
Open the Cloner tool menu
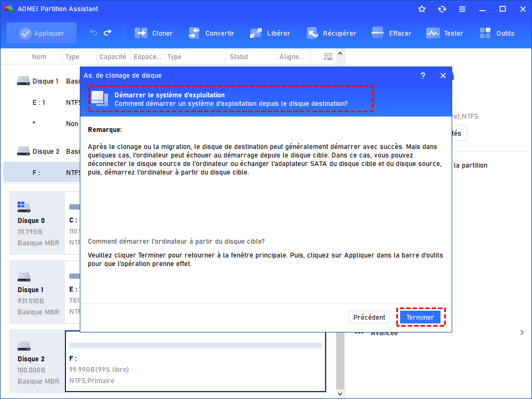154,33
